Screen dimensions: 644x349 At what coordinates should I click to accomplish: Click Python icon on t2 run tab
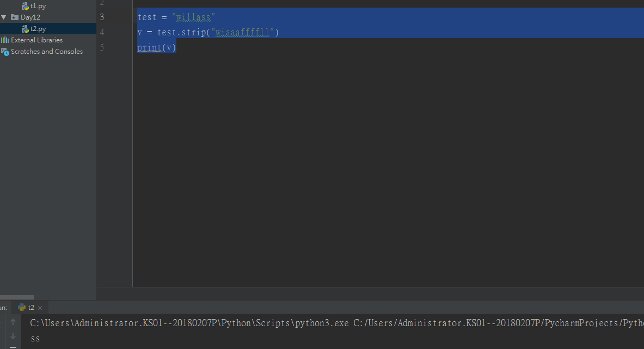[x=22, y=307]
